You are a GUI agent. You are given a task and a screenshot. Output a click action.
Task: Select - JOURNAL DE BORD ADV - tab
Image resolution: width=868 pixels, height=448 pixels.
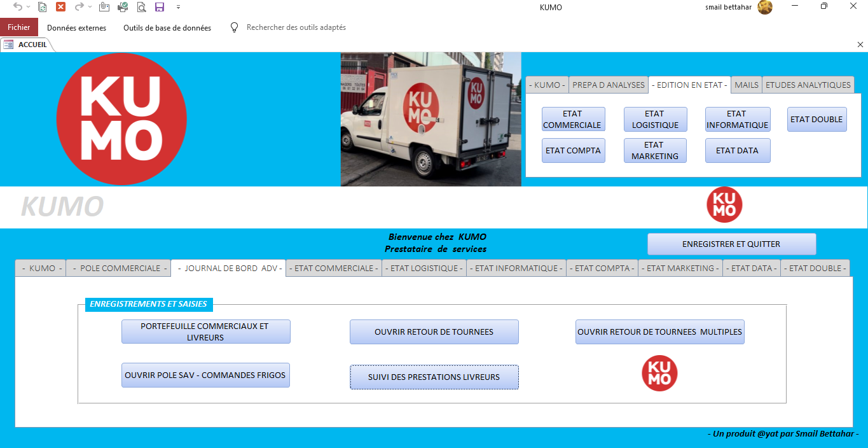coord(228,268)
